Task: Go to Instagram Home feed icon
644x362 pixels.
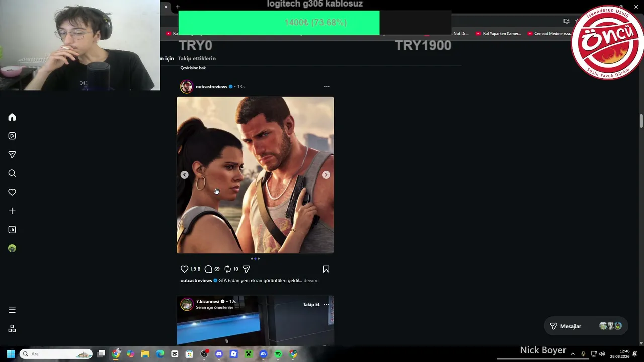Action: click(x=12, y=117)
